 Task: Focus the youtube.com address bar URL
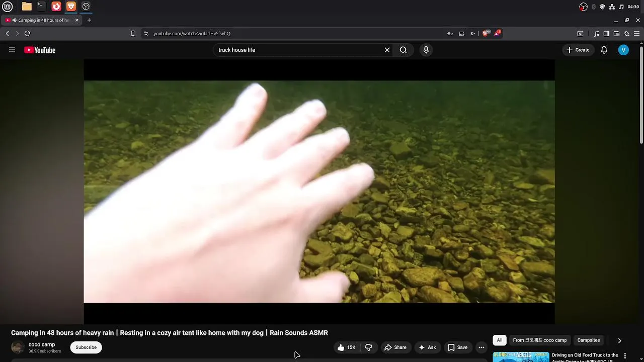pos(192,34)
